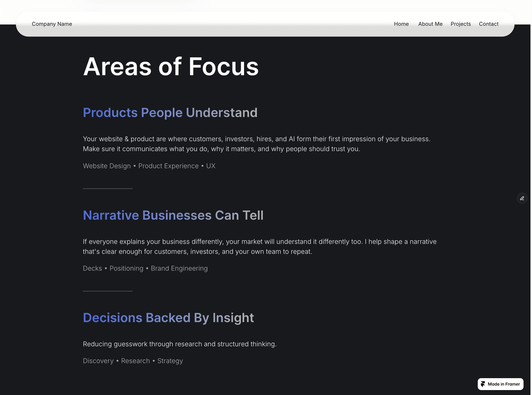This screenshot has height=395, width=532.
Task: Open the Home nav link
Action: [401, 24]
